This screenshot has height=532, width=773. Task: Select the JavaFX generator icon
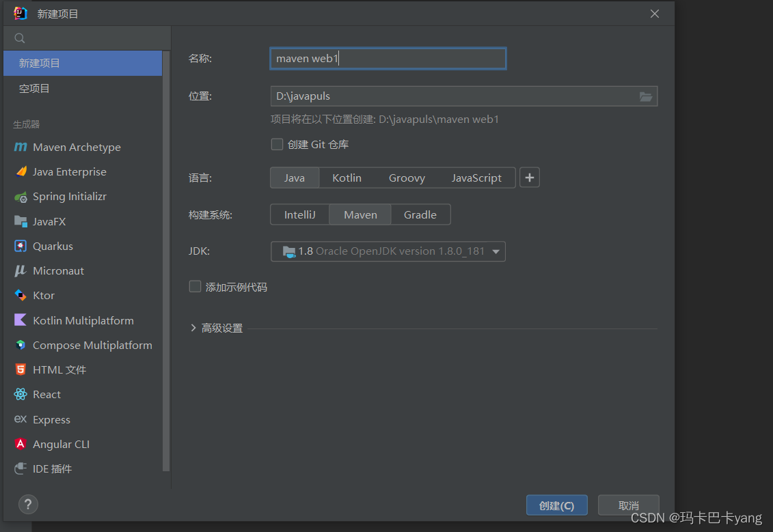(21, 221)
